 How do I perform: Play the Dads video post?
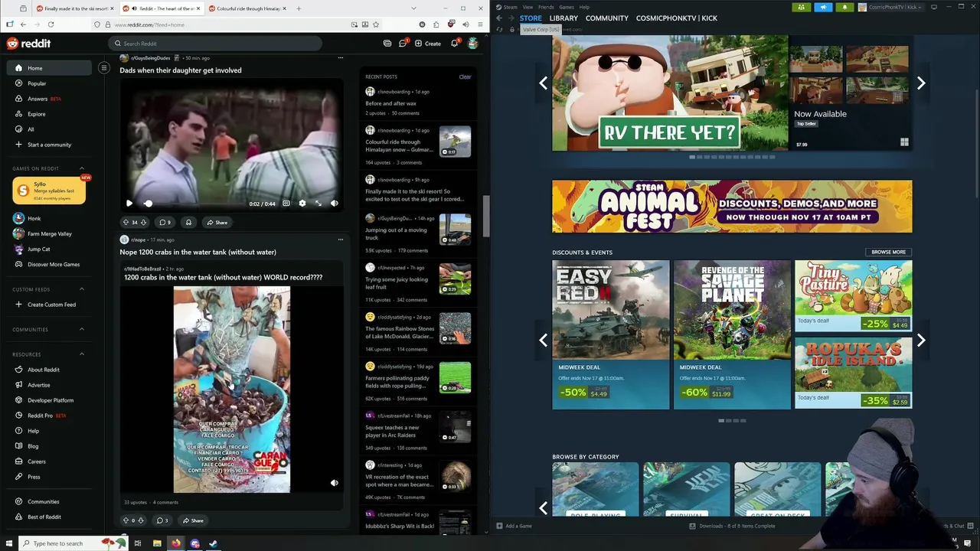tap(129, 204)
